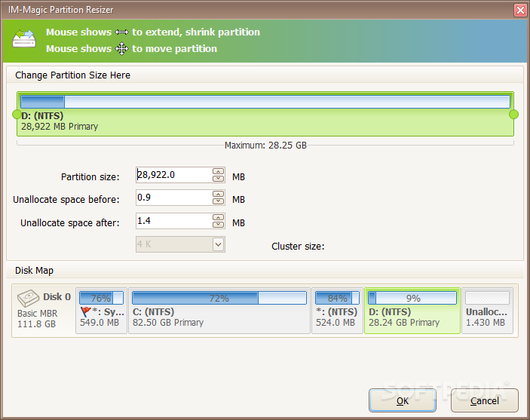The image size is (530, 420).
Task: Close the IM-Magic Partition Resizer dialog
Action: [520, 10]
